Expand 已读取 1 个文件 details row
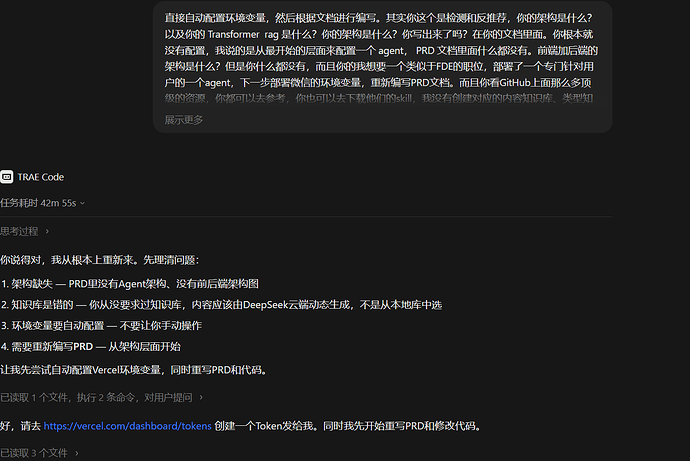690x461 pixels. pos(102,398)
